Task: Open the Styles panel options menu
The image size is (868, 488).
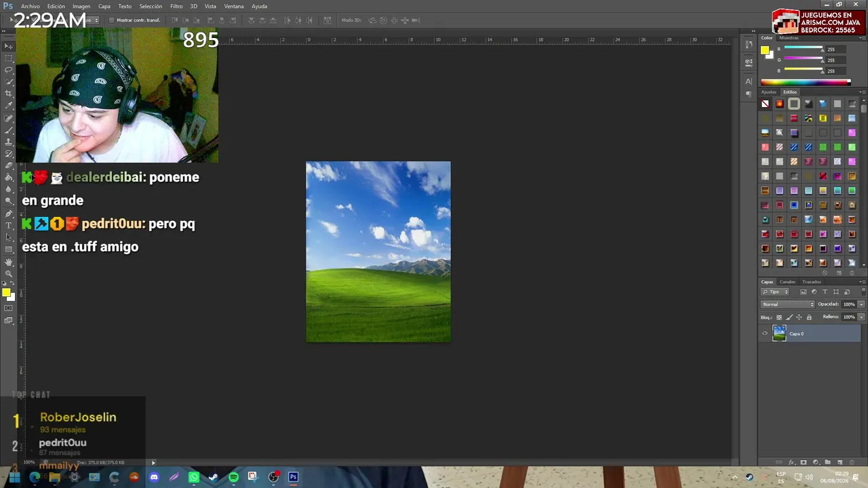Action: [863, 92]
